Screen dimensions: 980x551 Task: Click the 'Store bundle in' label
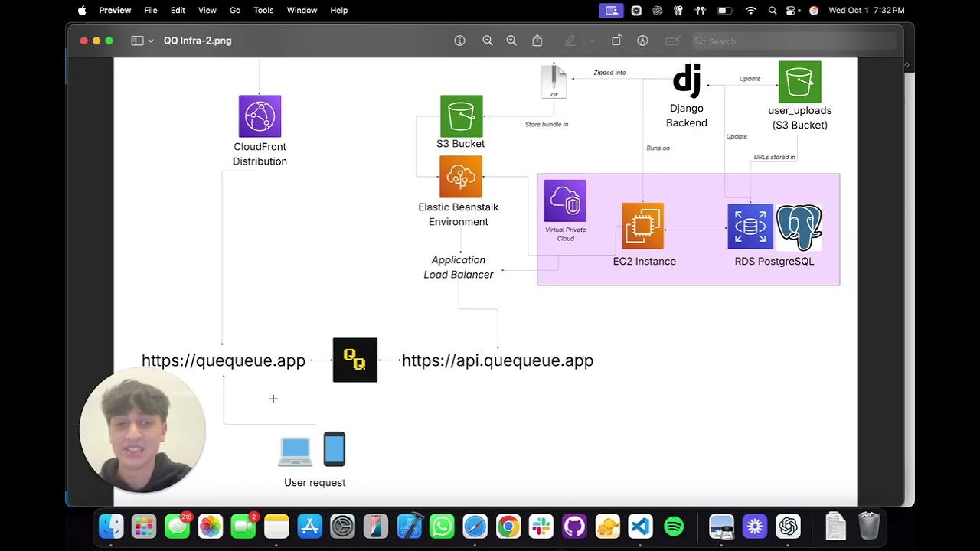547,124
